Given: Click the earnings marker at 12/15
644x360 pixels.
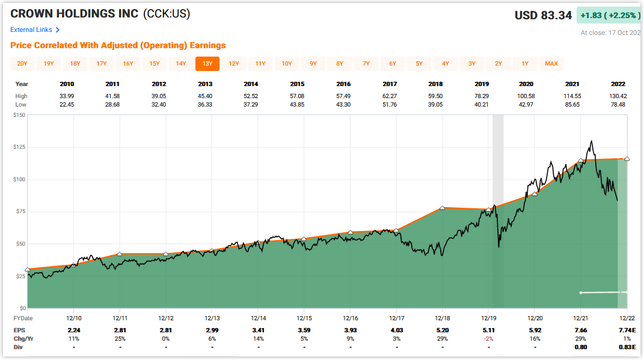Looking at the screenshot, I should point(304,239).
